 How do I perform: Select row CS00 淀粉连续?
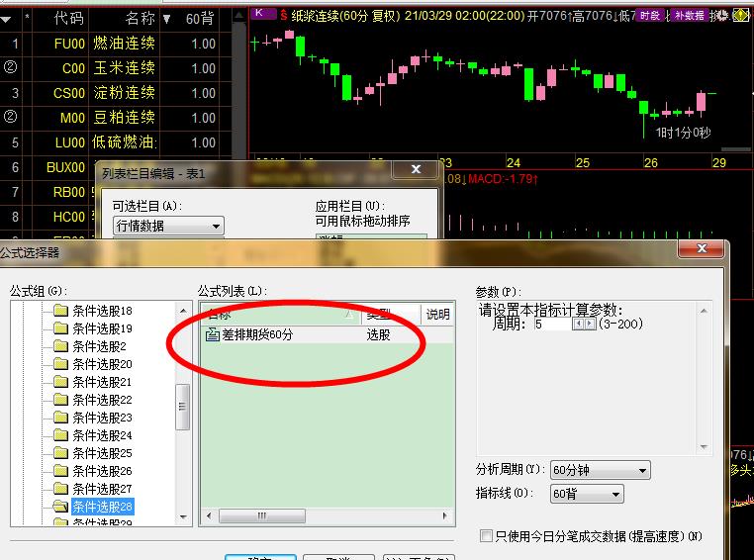pos(110,93)
